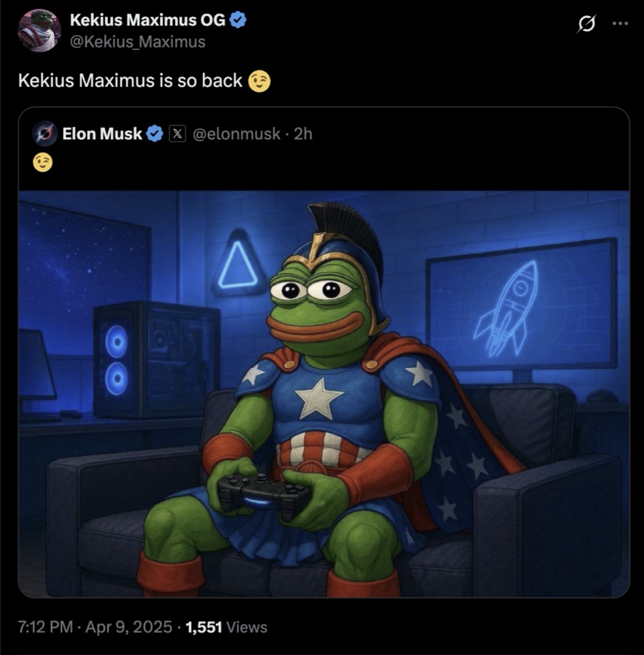Click verified badge next to Elon Musk

pos(155,134)
